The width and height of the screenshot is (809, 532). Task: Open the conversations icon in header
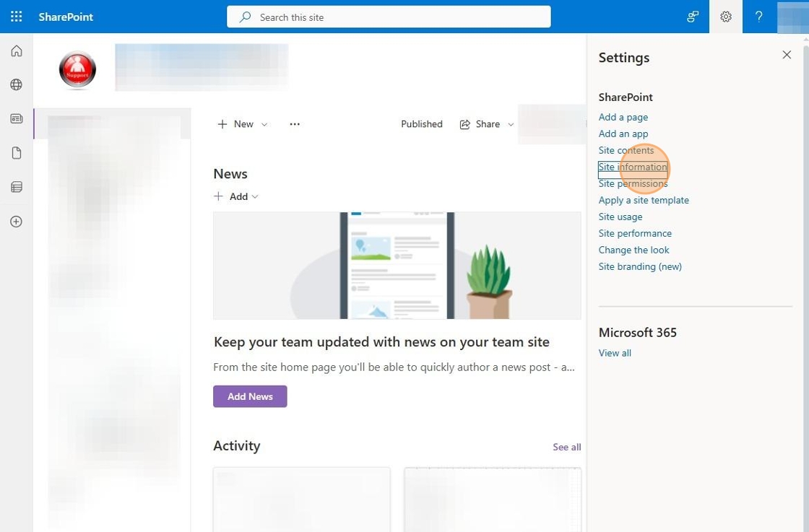tap(693, 17)
